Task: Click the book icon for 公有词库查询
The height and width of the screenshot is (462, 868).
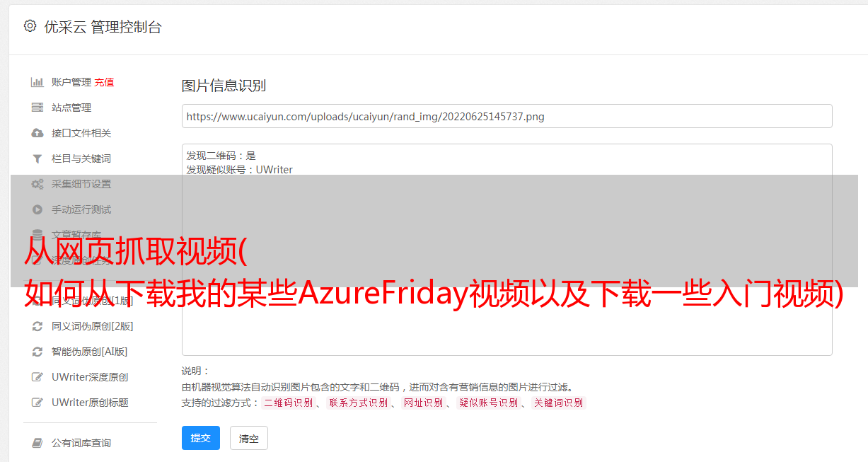Action: point(37,443)
